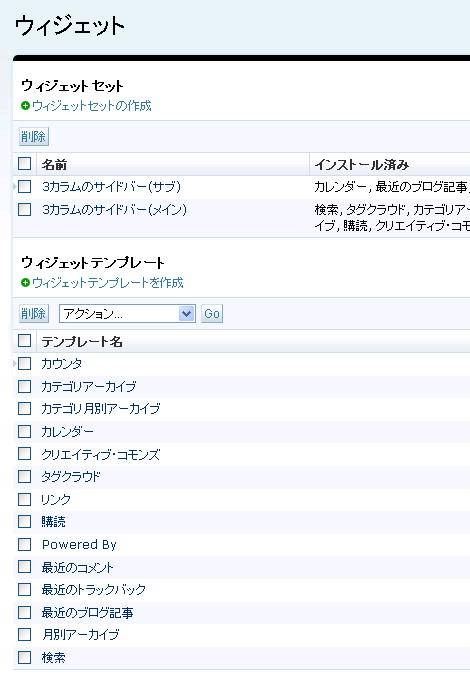Open the リンク template

(x=56, y=499)
